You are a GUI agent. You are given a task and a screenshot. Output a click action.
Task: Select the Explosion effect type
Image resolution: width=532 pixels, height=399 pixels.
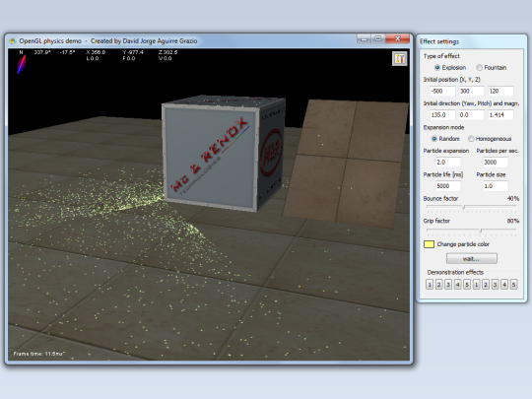point(437,68)
